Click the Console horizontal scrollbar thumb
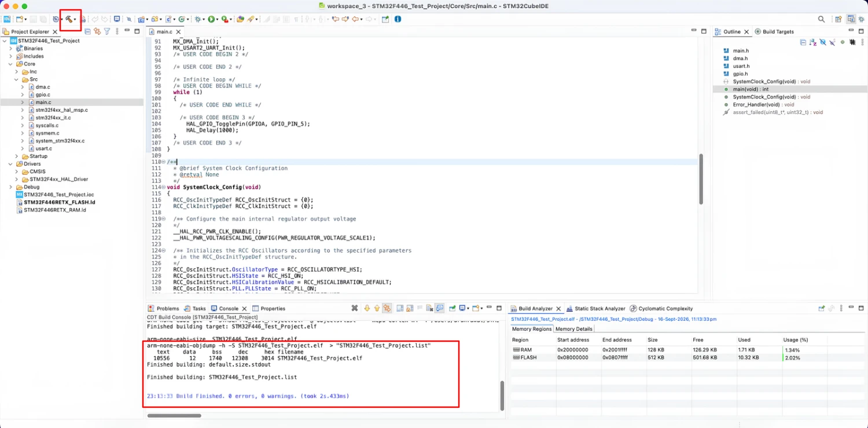The image size is (868, 428). (x=174, y=415)
